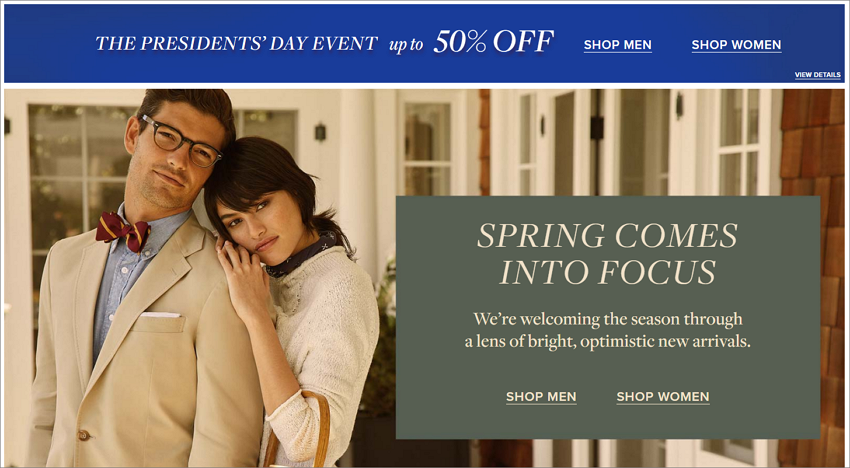Select Shop Women in the green Spring panel
The image size is (850, 468).
tap(662, 397)
